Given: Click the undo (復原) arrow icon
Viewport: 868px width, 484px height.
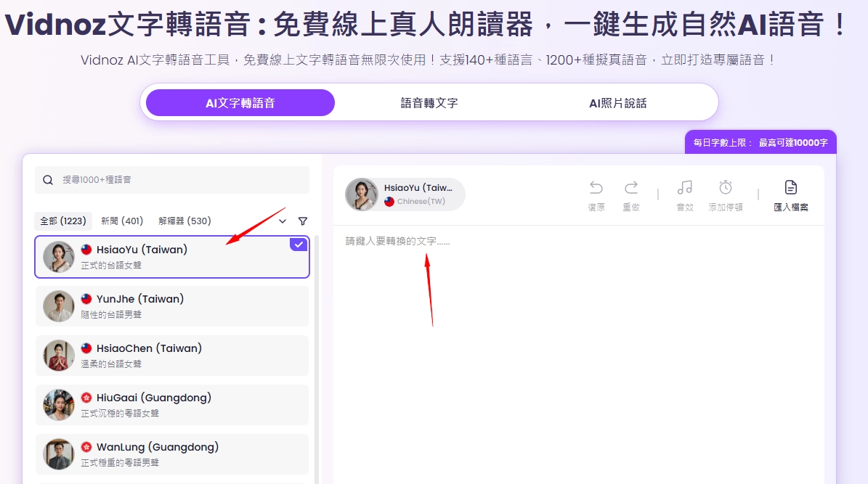Looking at the screenshot, I should pyautogui.click(x=596, y=188).
